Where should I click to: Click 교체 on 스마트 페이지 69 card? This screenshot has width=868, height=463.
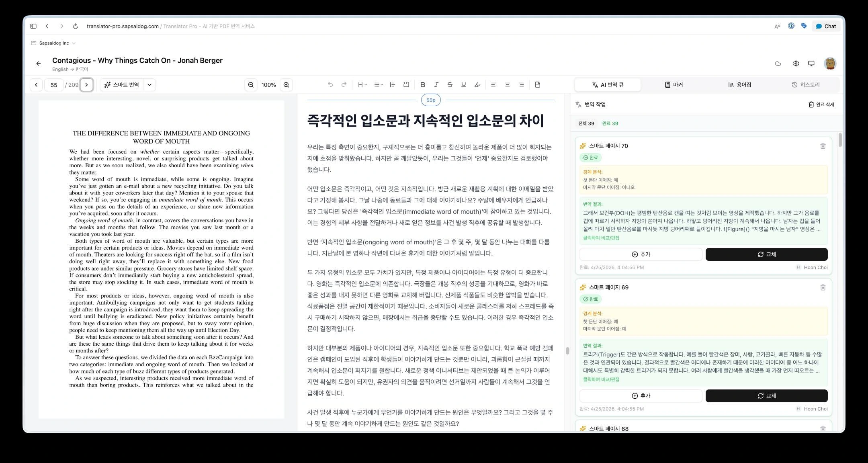pos(767,396)
